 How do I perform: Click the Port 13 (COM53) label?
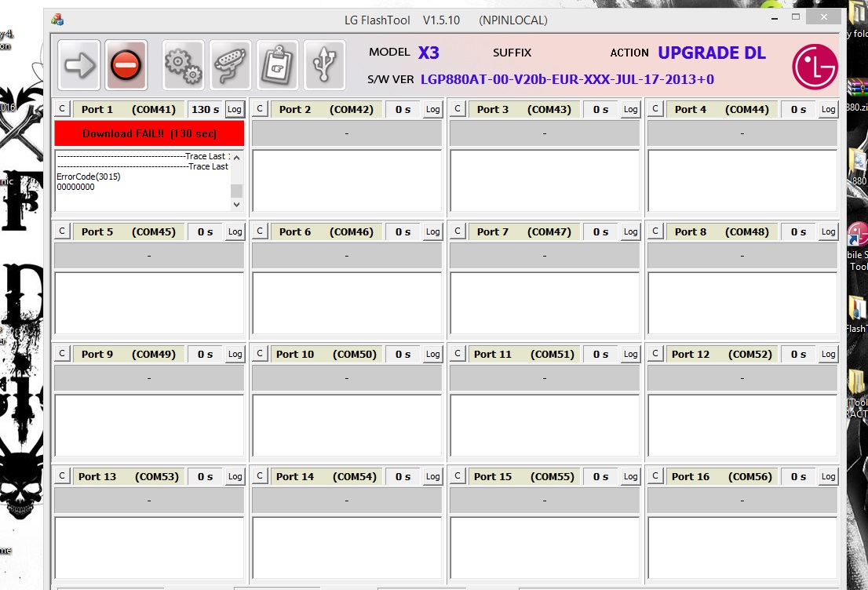[x=129, y=476]
